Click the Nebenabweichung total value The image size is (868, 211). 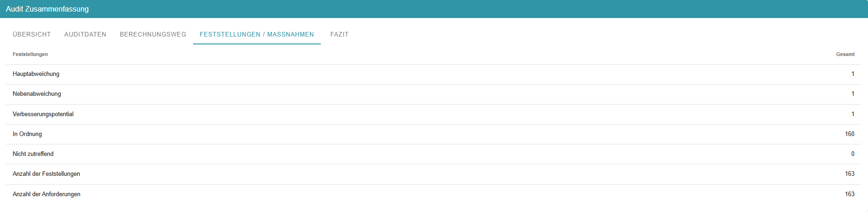(x=853, y=94)
